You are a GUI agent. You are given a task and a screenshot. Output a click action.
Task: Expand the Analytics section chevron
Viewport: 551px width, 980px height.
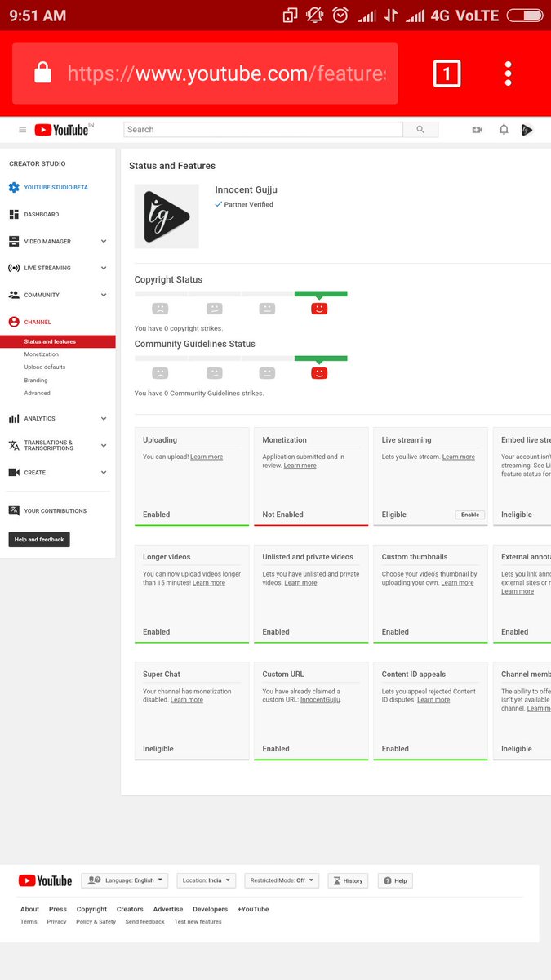104,418
